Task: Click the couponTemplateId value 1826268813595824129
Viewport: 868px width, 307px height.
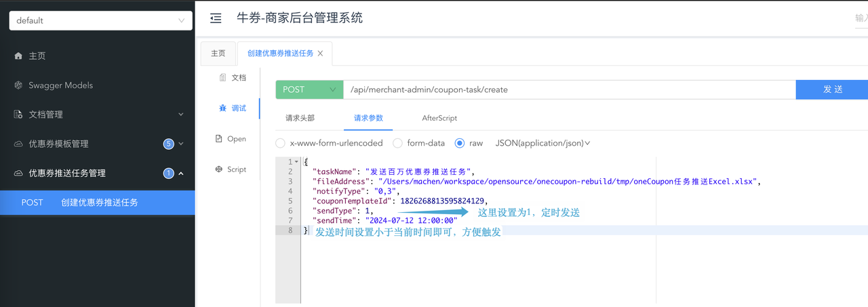Action: [442, 201]
